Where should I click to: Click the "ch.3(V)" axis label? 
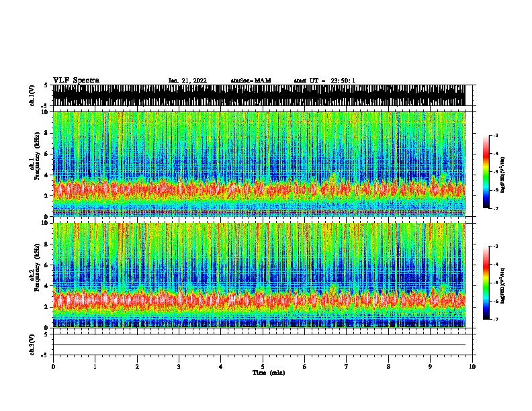[32, 345]
